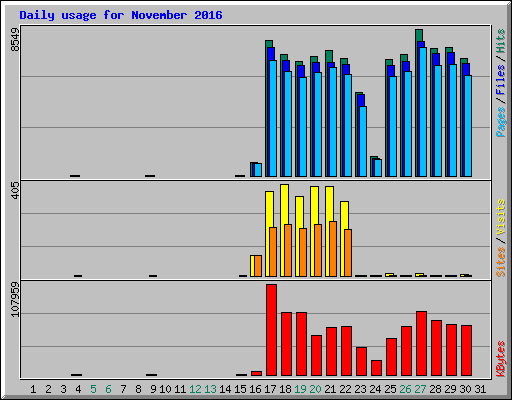This screenshot has height=400, width=512.
Task: Click the orange "Sites" legend label
Action: (x=500, y=262)
